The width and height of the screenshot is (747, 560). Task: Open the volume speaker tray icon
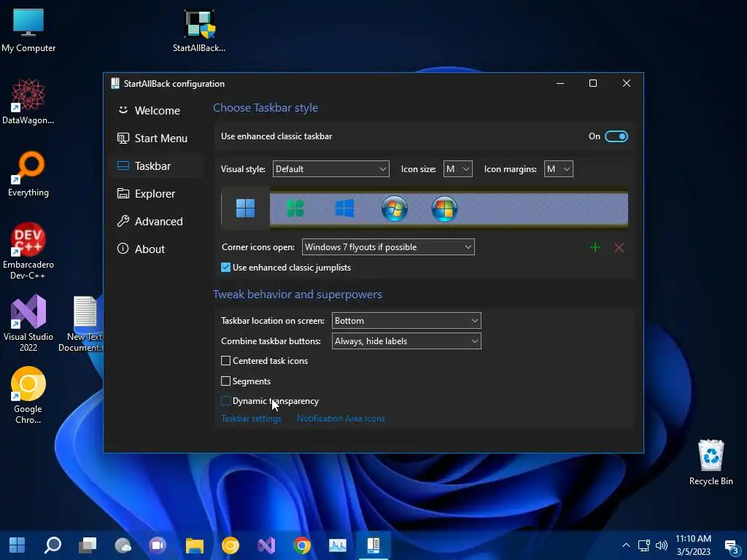[x=661, y=545]
